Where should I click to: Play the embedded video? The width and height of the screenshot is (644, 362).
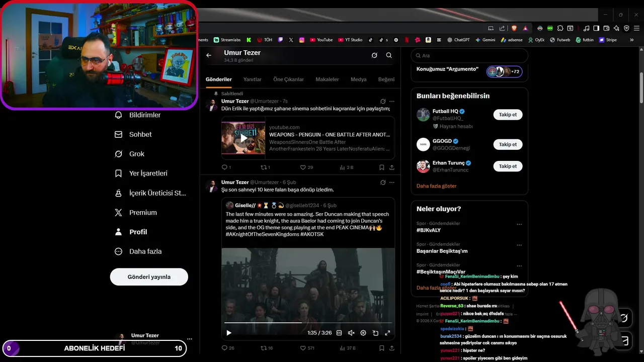click(229, 333)
